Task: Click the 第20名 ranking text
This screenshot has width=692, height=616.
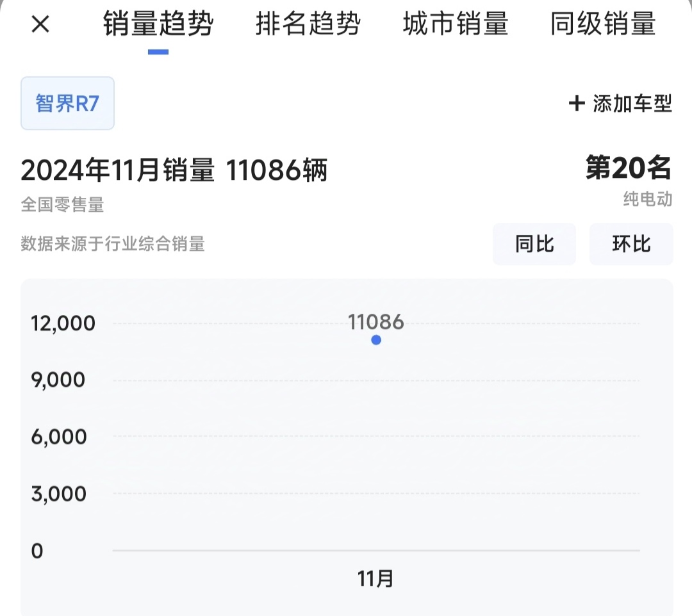Action: [629, 168]
